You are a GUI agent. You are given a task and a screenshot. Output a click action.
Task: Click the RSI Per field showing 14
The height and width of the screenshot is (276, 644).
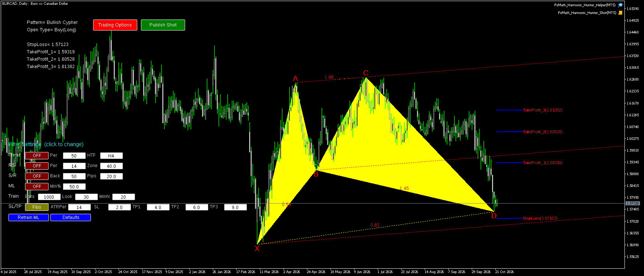click(x=74, y=166)
